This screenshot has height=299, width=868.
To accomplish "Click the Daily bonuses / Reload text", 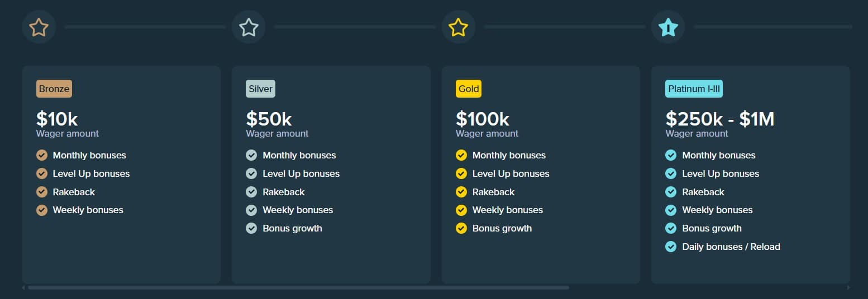I will pyautogui.click(x=731, y=247).
